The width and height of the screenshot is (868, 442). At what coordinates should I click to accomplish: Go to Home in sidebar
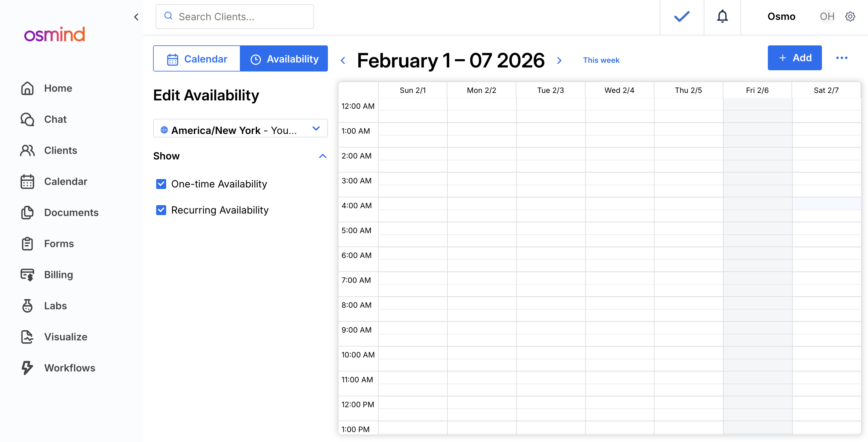pos(58,88)
